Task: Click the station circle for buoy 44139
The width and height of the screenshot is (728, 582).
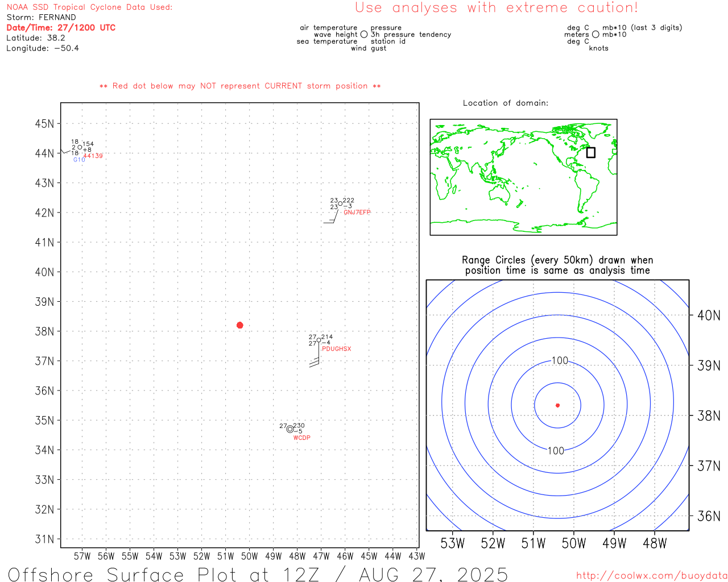Action: pyautogui.click(x=80, y=147)
